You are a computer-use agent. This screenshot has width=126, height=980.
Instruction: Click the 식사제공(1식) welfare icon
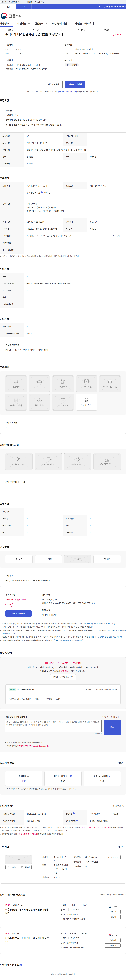(x=86, y=403)
